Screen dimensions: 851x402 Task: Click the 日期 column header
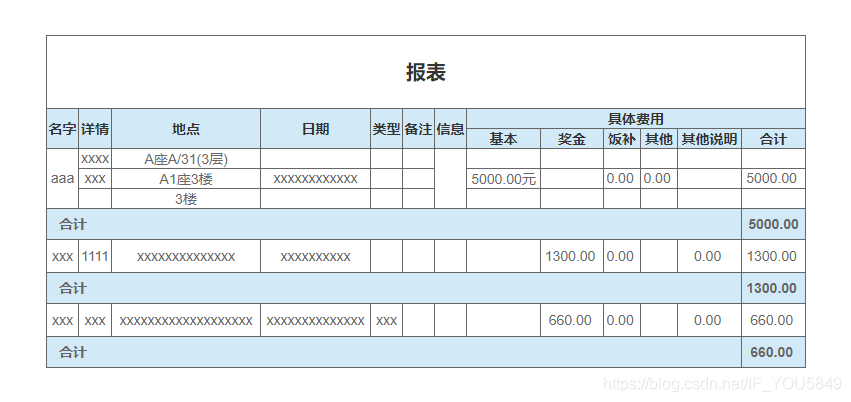pyautogui.click(x=315, y=129)
